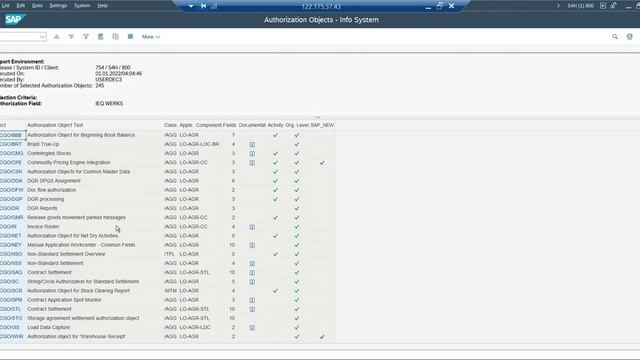
Task: Click the magnifier search icon at toolbar right
Action: pyautogui.click(x=615, y=37)
